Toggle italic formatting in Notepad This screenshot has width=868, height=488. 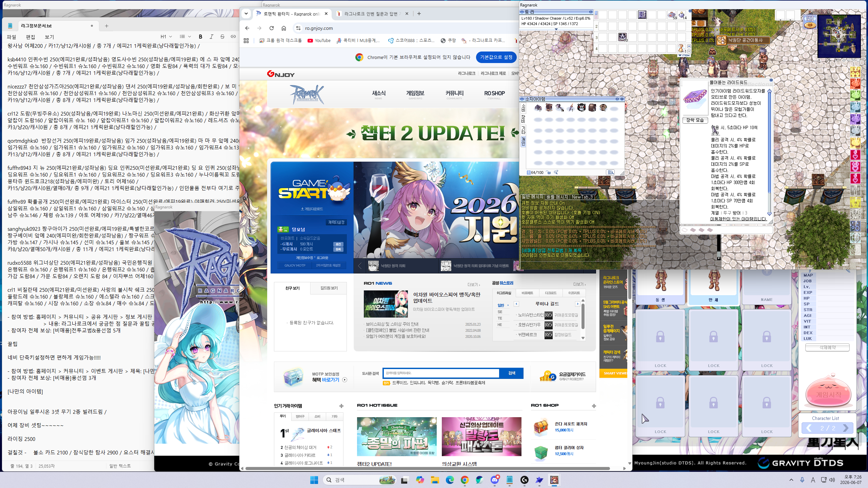click(x=212, y=37)
